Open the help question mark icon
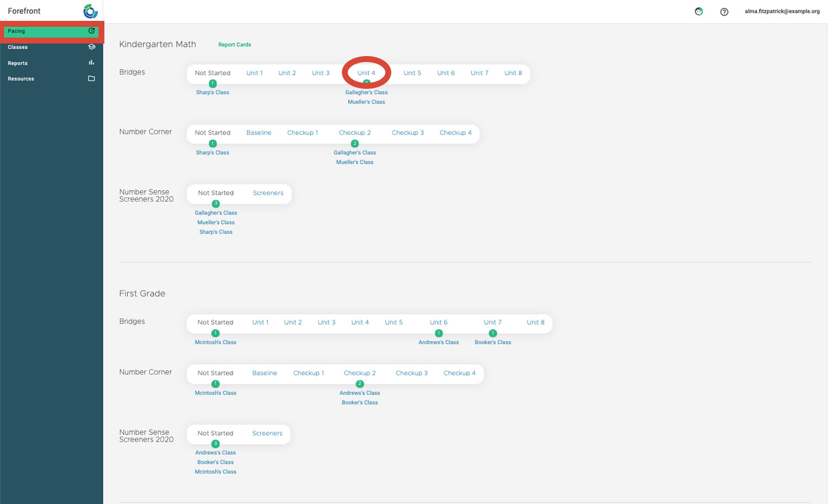The width and height of the screenshot is (828, 504). [x=724, y=12]
